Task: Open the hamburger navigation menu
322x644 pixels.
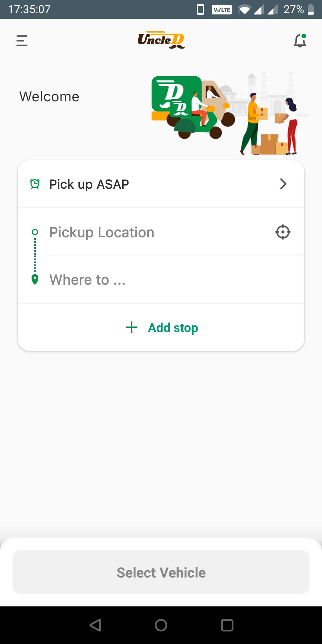Action: [22, 41]
